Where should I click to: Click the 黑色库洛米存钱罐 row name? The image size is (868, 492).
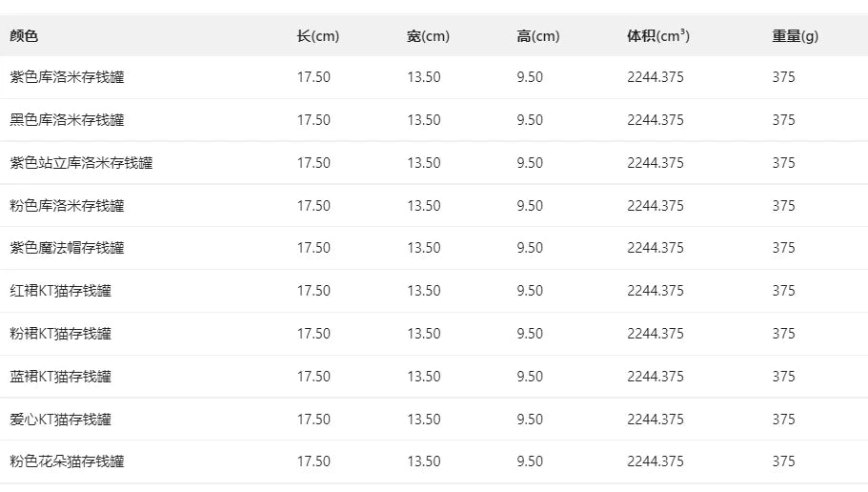point(67,120)
